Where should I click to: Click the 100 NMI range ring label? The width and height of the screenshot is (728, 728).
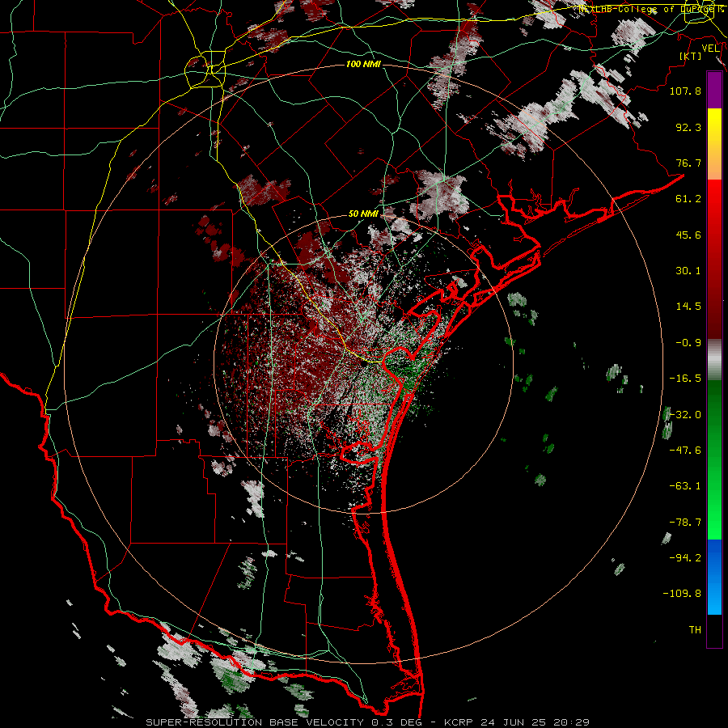click(x=363, y=64)
